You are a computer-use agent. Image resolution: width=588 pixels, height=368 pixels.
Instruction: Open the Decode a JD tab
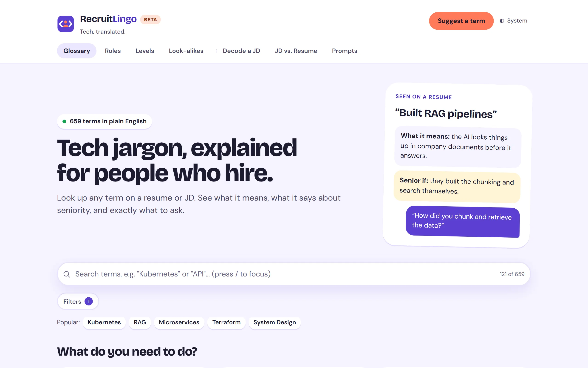coord(241,51)
